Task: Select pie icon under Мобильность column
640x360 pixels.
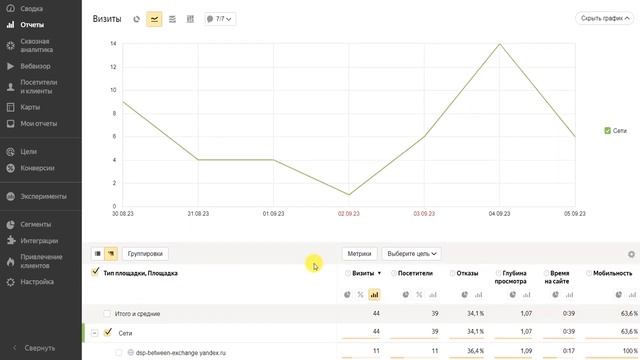Action: click(619, 295)
